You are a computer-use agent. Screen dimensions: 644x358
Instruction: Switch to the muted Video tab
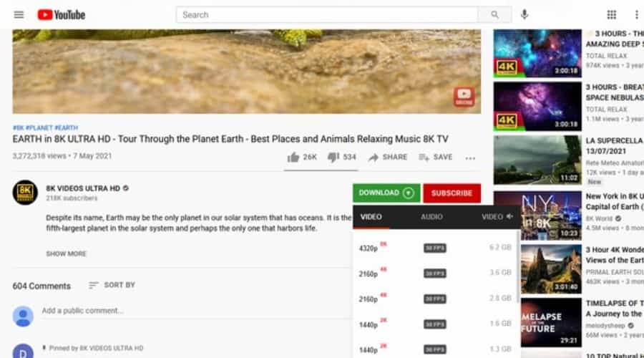click(497, 216)
